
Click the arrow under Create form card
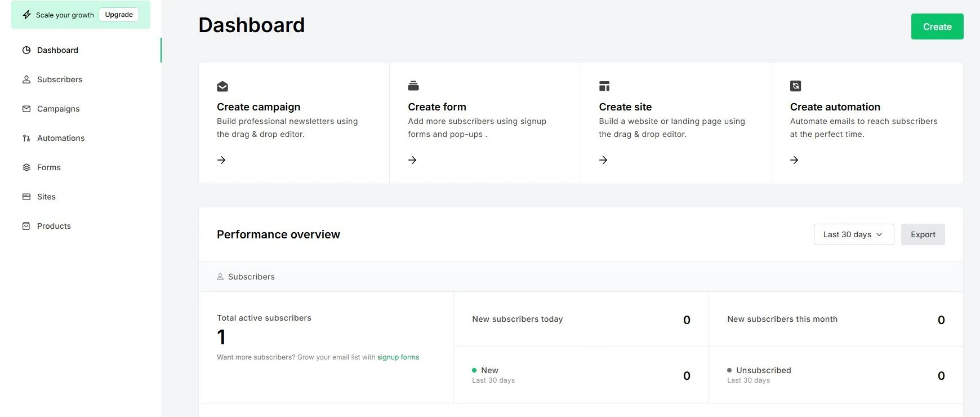(412, 160)
